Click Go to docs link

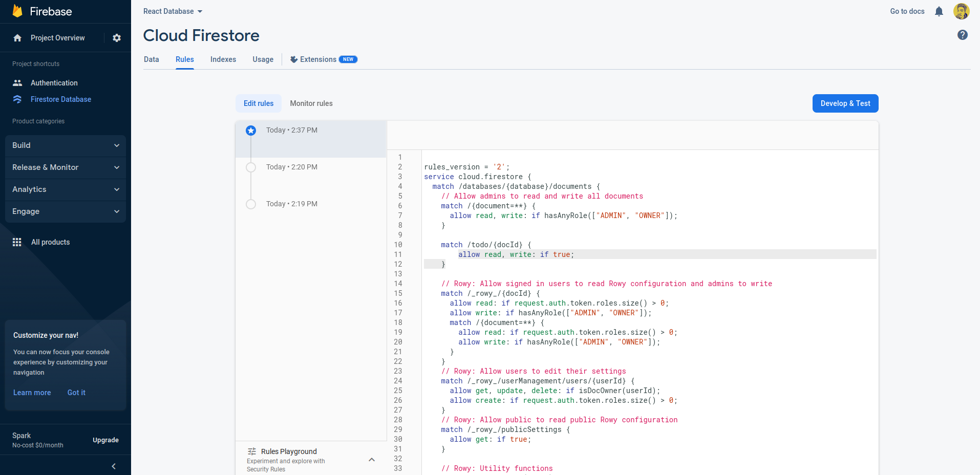(x=907, y=11)
